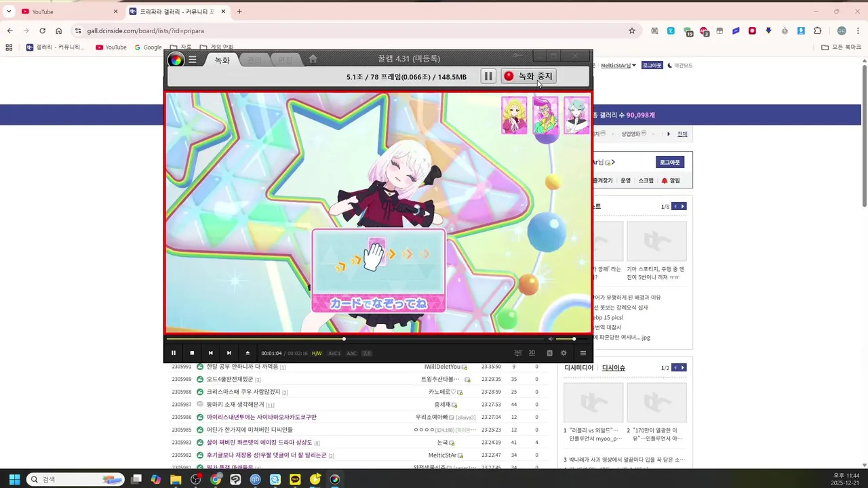The height and width of the screenshot is (488, 868).
Task: Switch to the 편집 tab in 꿀캠
Action: tap(285, 60)
